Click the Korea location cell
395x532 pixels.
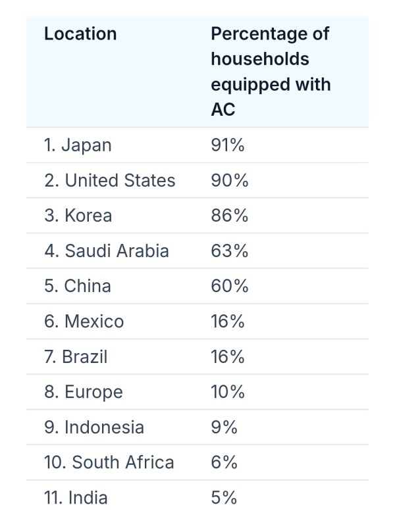78,216
